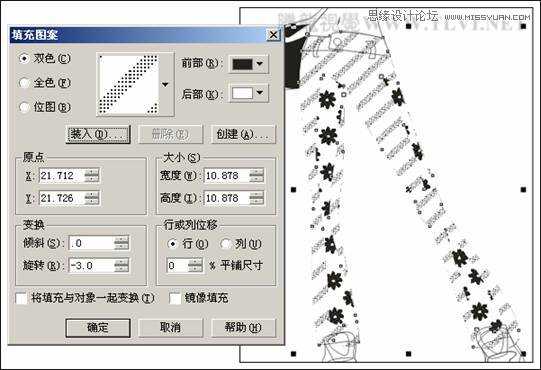
Task: Click the two-color pattern preview thumbnail
Action: click(129, 85)
